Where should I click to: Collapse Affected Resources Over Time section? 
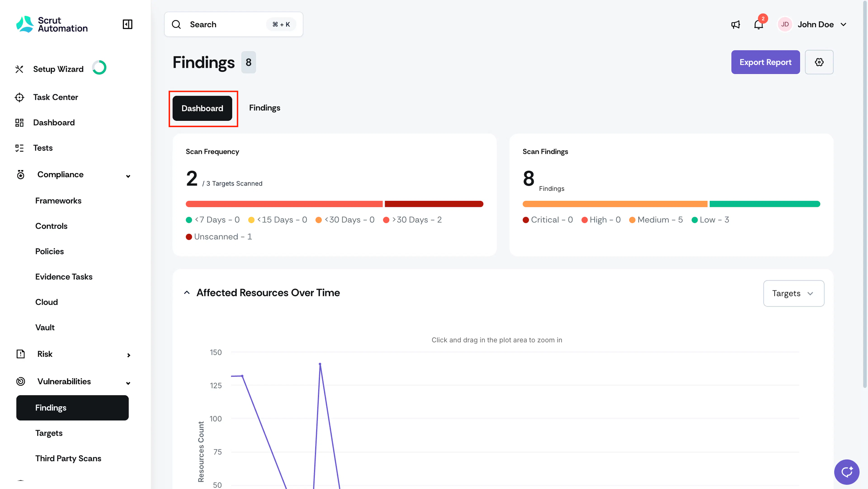point(187,292)
